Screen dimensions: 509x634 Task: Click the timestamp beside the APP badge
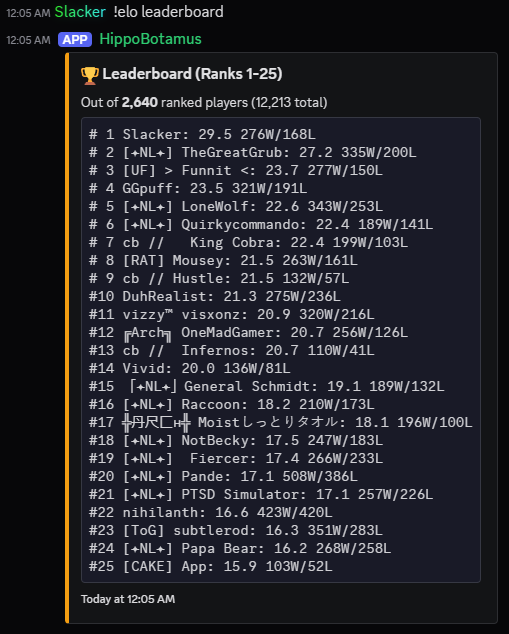[28, 40]
